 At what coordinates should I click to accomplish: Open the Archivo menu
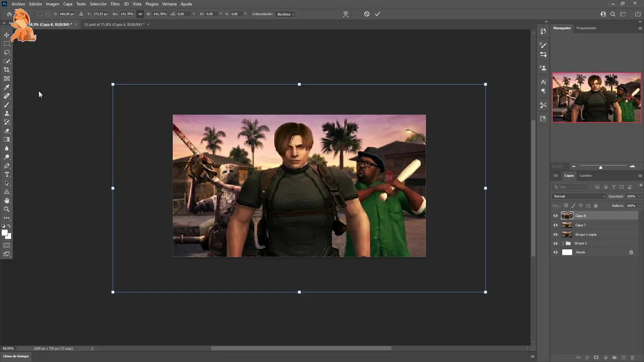[18, 4]
